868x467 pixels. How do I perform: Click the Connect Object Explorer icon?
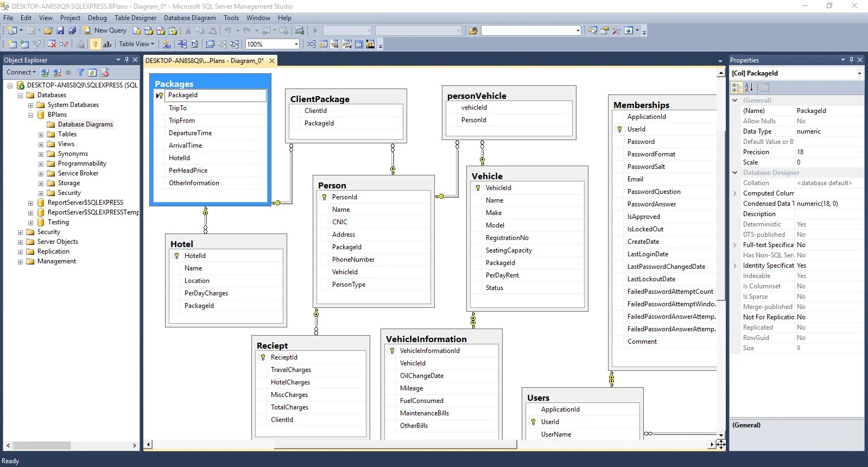pos(45,72)
